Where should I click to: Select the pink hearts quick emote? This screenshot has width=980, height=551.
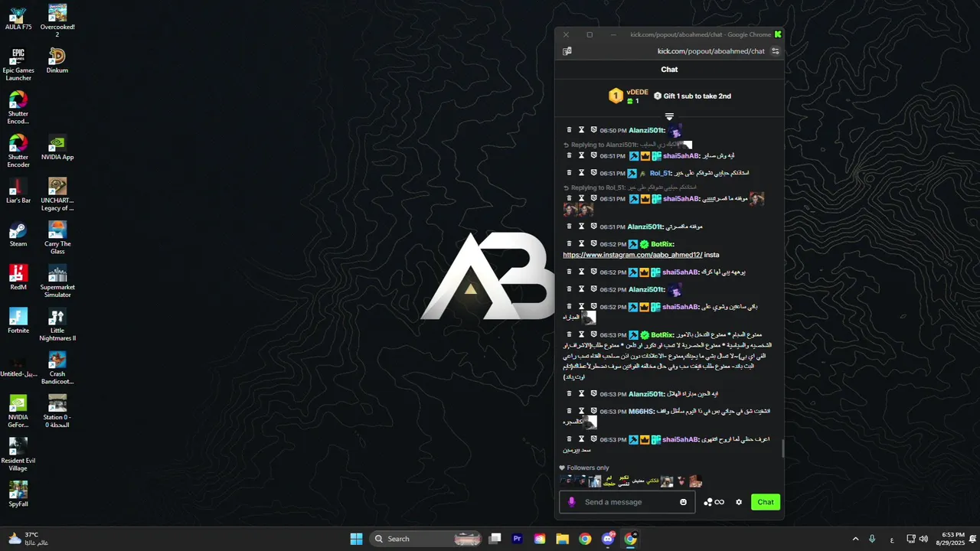point(681,481)
